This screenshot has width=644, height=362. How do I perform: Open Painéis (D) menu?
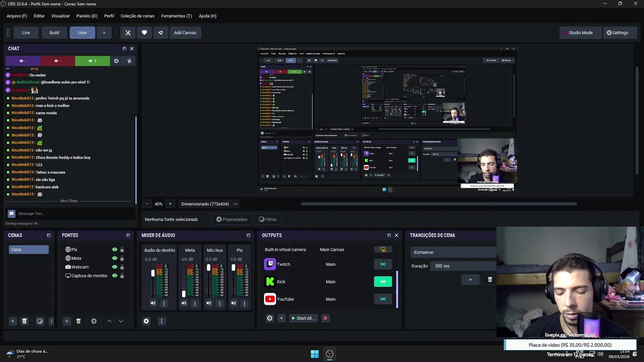pyautogui.click(x=87, y=16)
